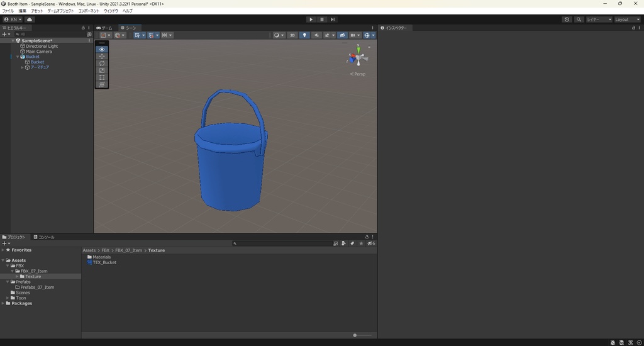Open the Layout dropdown
This screenshot has height=346, width=644.
pos(626,20)
